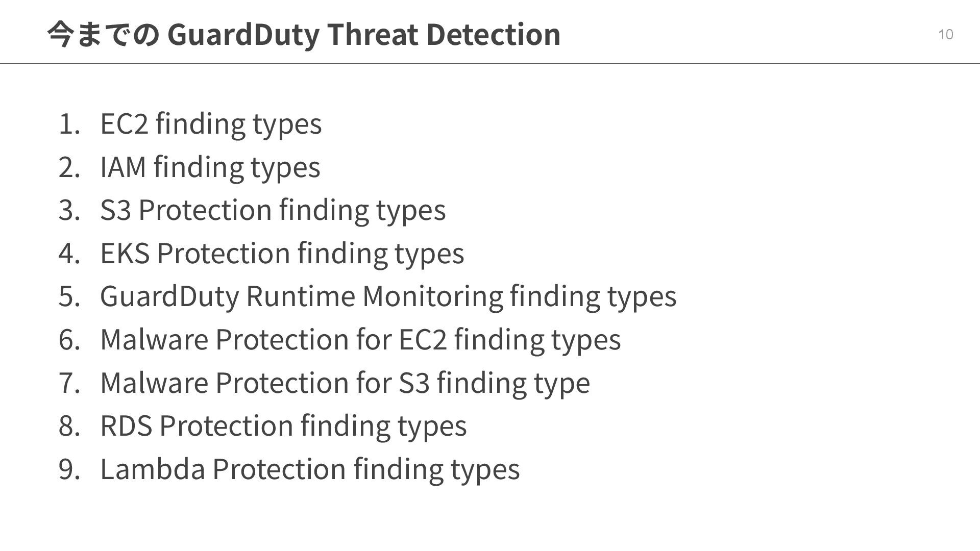This screenshot has width=980, height=551.
Task: Click list number 5 marker
Action: click(69, 296)
